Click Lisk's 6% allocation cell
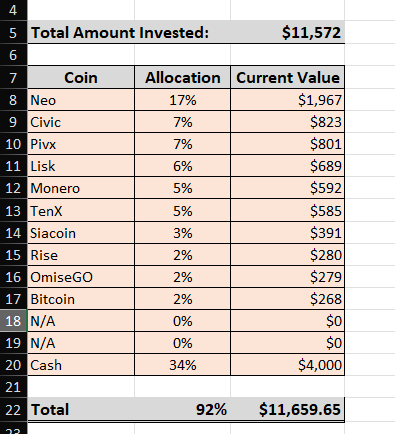 click(182, 166)
